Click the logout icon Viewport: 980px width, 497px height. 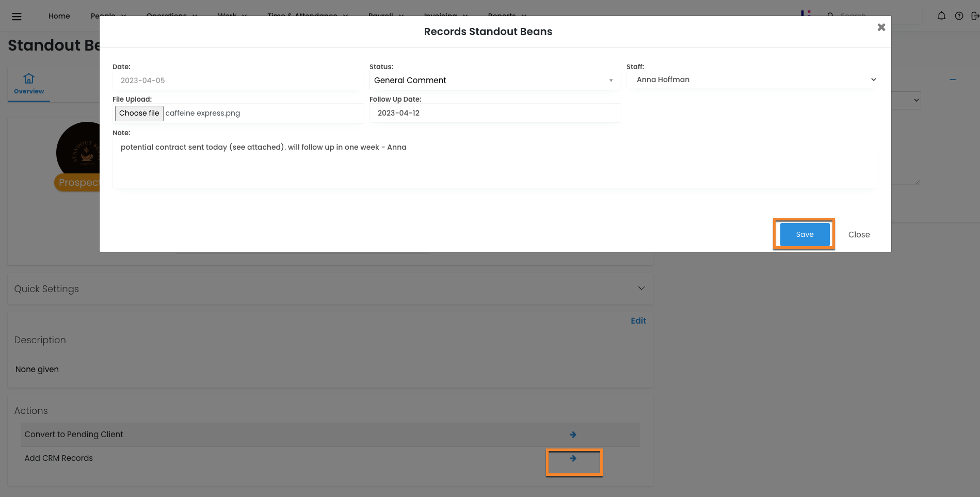(974, 16)
